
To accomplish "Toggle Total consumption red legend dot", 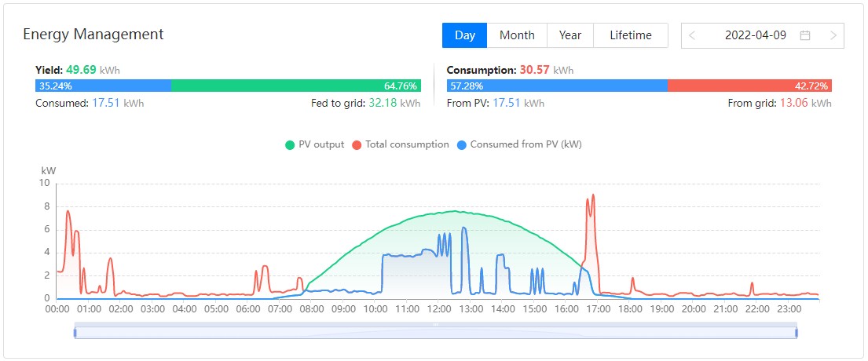I will (357, 145).
